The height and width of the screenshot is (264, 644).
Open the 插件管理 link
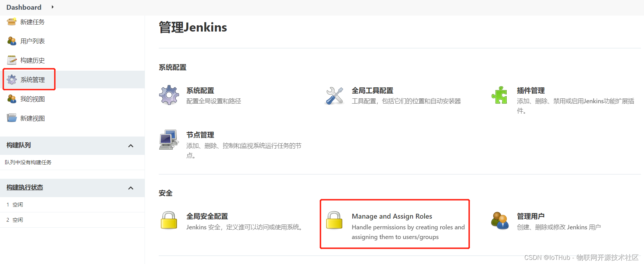point(531,90)
